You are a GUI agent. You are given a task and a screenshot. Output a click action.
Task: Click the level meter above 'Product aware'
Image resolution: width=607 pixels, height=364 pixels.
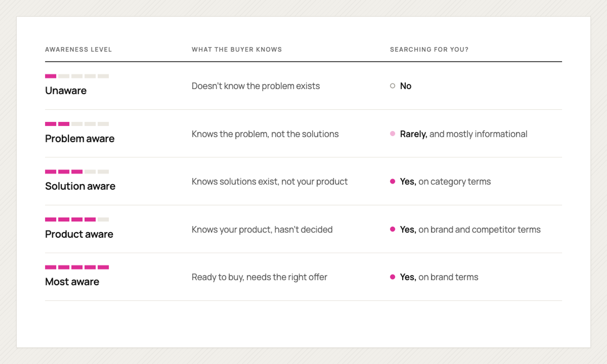pyautogui.click(x=77, y=219)
